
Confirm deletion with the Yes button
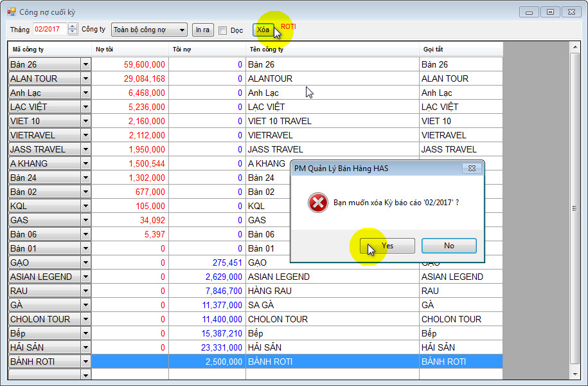pyautogui.click(x=387, y=246)
